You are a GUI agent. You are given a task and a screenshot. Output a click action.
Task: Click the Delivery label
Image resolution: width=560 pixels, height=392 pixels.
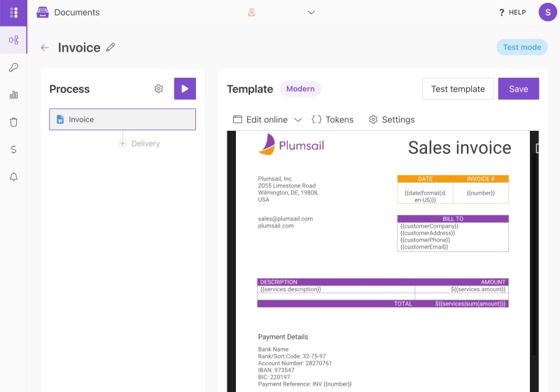(x=146, y=143)
